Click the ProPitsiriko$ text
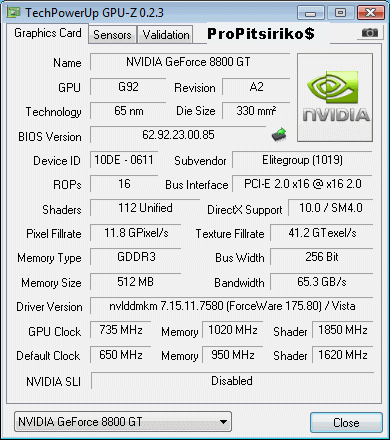The width and height of the screenshot is (390, 440). pyautogui.click(x=261, y=34)
